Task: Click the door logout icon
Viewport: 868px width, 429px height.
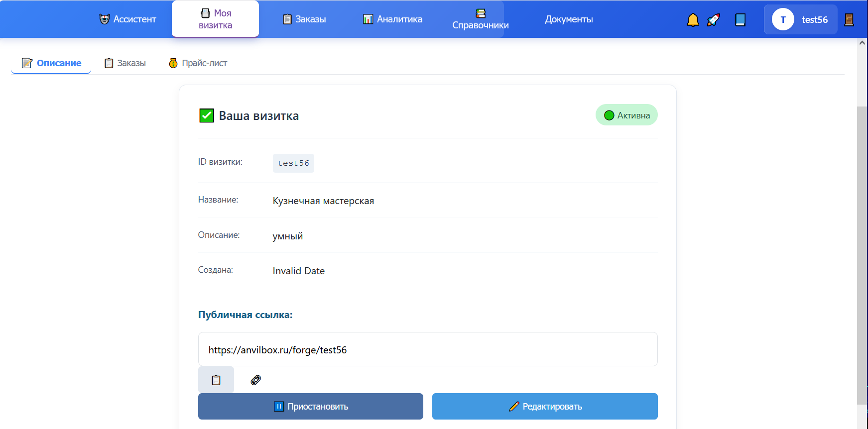Action: pos(849,20)
